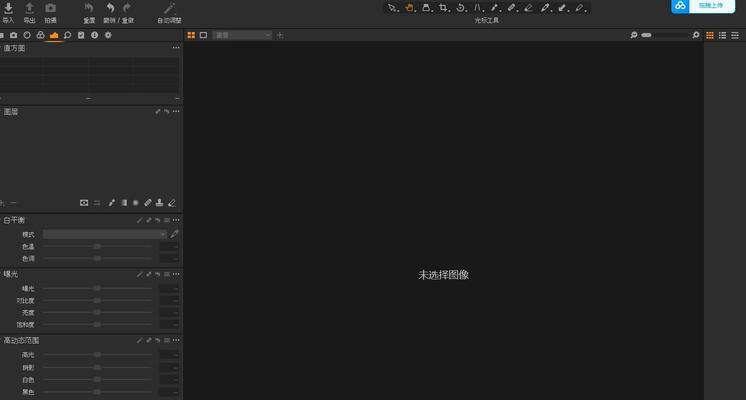Click the upload button beside cloud icon
The width and height of the screenshot is (746, 400).
pyautogui.click(x=712, y=6)
